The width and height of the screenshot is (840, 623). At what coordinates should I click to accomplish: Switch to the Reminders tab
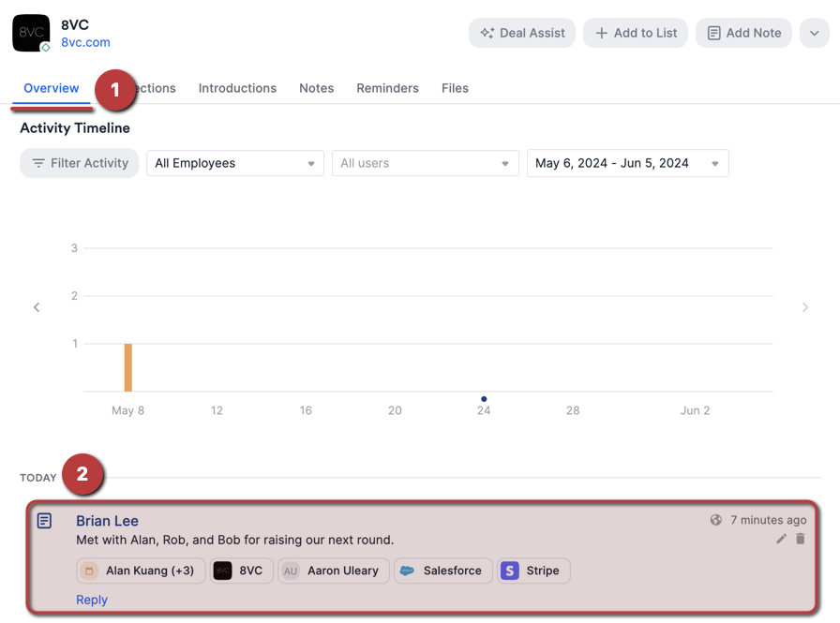(x=387, y=88)
